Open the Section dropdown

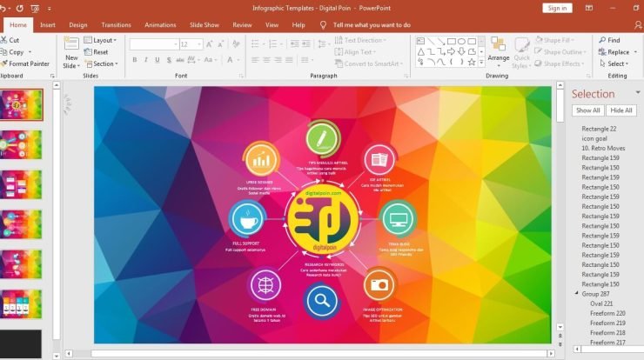coord(101,64)
